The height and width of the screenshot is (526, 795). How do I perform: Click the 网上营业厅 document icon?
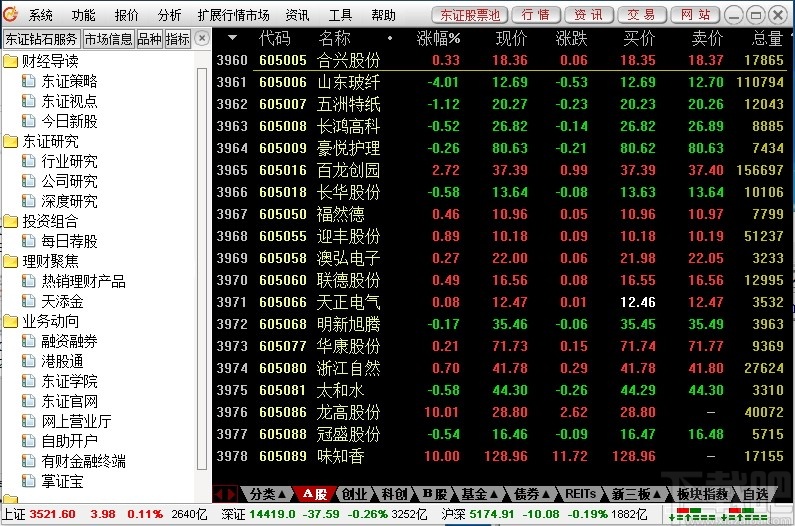pos(29,421)
